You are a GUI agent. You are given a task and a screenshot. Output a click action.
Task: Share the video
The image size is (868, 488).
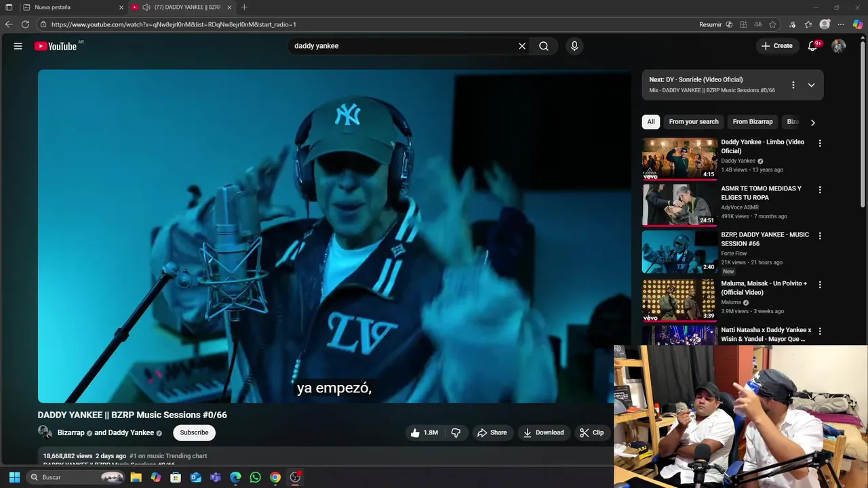pyautogui.click(x=492, y=432)
